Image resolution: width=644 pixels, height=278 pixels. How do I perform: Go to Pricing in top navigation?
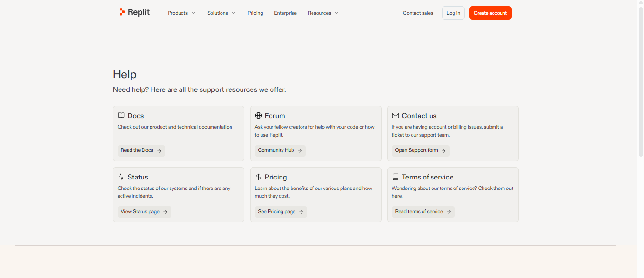tap(255, 13)
